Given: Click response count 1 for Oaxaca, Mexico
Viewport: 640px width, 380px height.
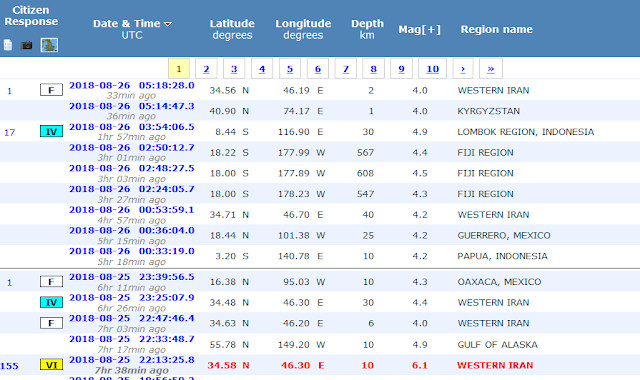Looking at the screenshot, I should click(x=9, y=282).
